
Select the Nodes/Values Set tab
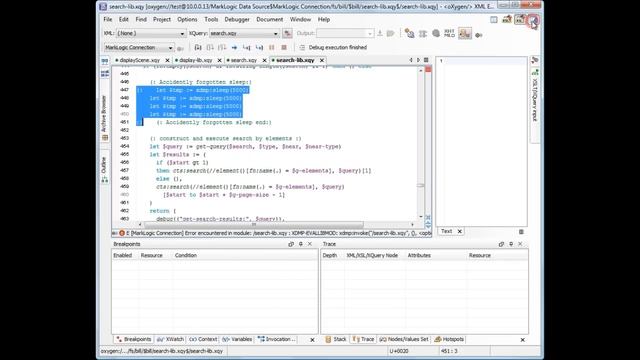[x=404, y=339]
